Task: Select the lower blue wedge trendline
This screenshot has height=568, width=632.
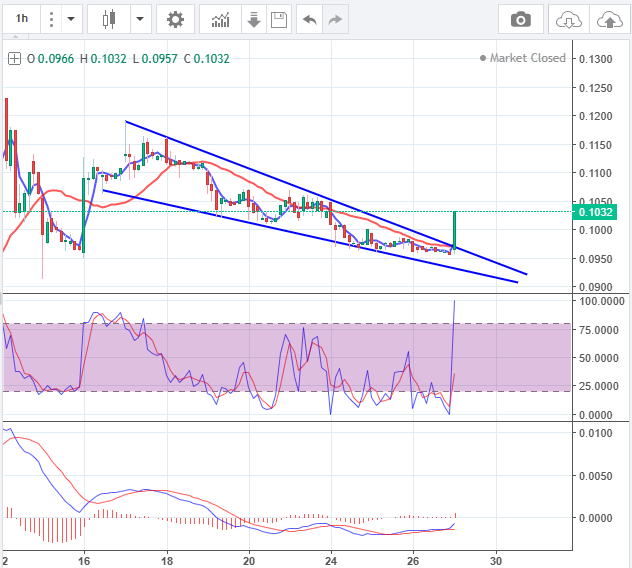Action: (310, 236)
